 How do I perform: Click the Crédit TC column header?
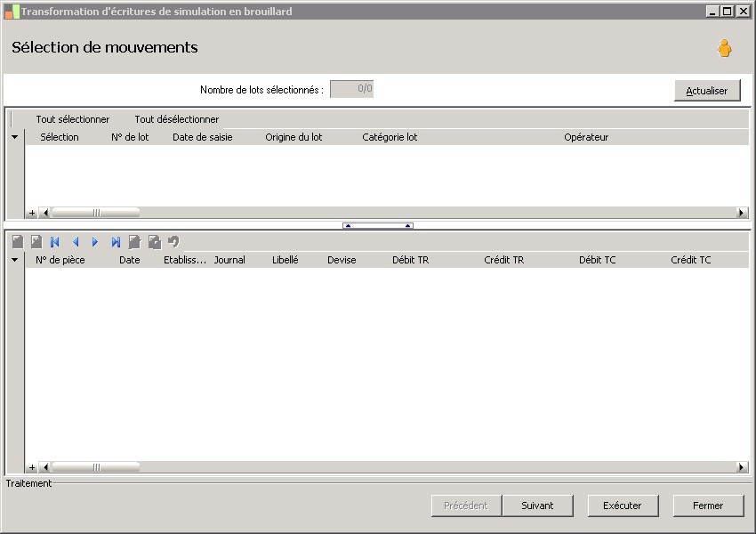[691, 260]
